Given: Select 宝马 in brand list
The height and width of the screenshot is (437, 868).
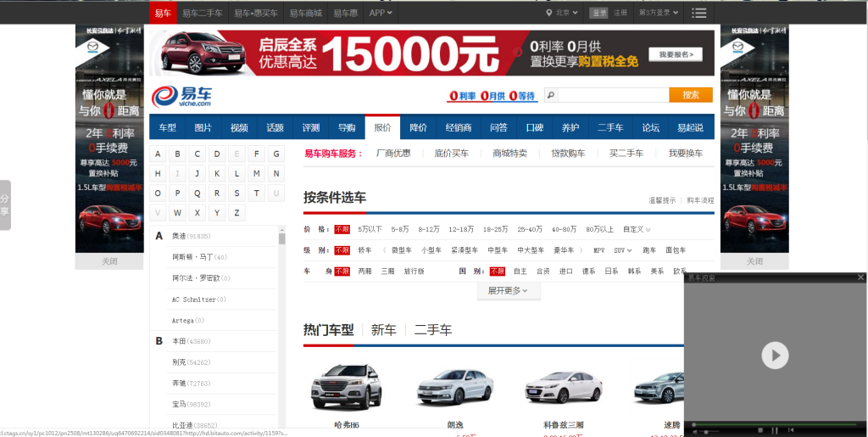Looking at the screenshot, I should point(180,404).
